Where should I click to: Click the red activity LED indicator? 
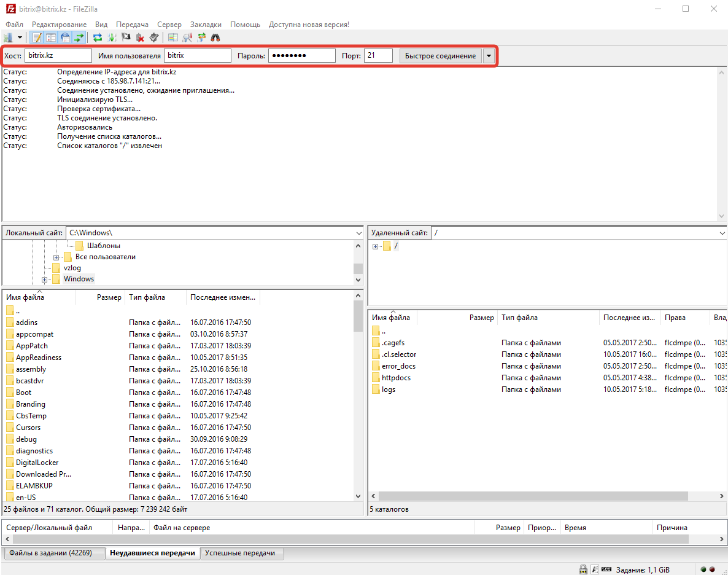712,569
